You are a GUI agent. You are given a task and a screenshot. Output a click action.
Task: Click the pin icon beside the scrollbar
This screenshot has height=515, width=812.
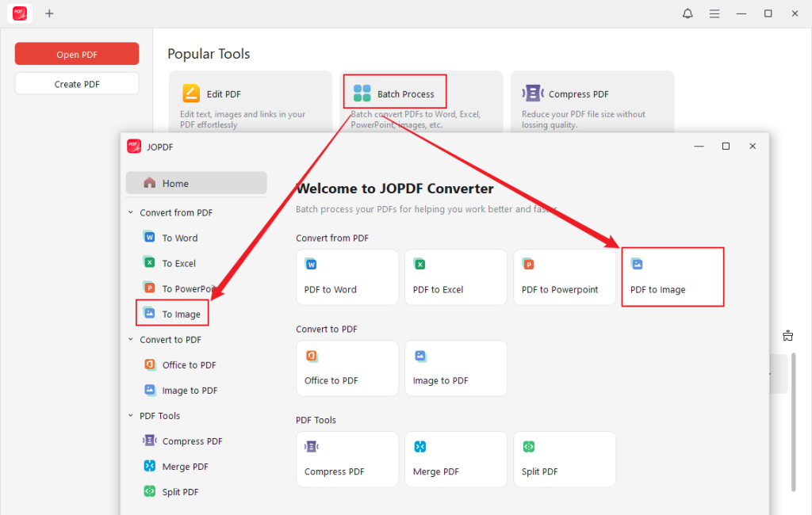tap(787, 335)
